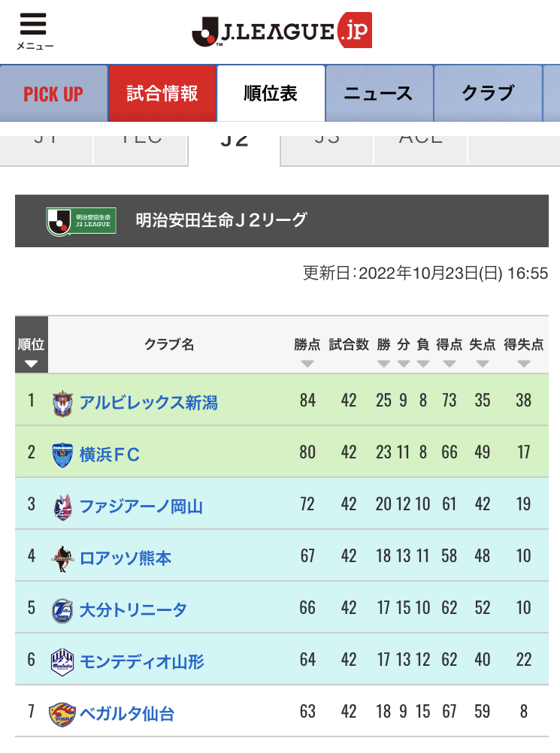Click the Fagiano Okayama club crest
Screen dimensions: 560x753
[x=63, y=507]
